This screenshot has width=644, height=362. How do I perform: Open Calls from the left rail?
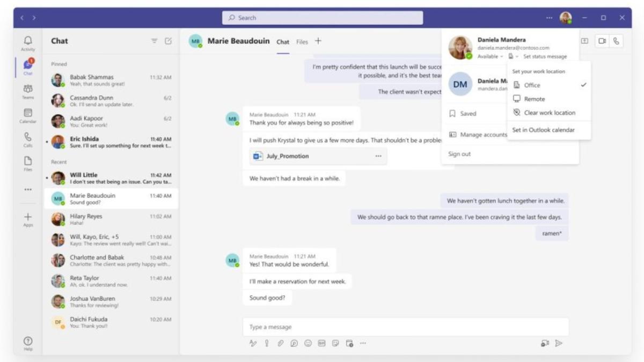(x=28, y=139)
